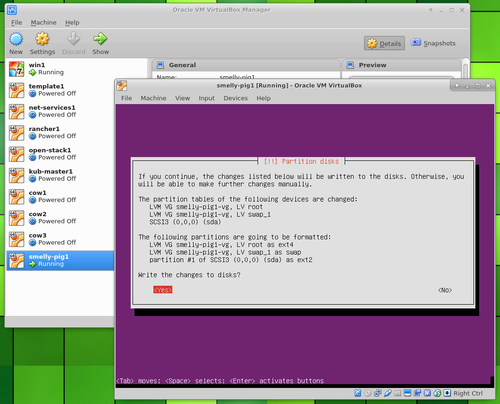Viewport: 500px width, 404px height.
Task: Select the cow1 VM entry
Action: [60, 197]
